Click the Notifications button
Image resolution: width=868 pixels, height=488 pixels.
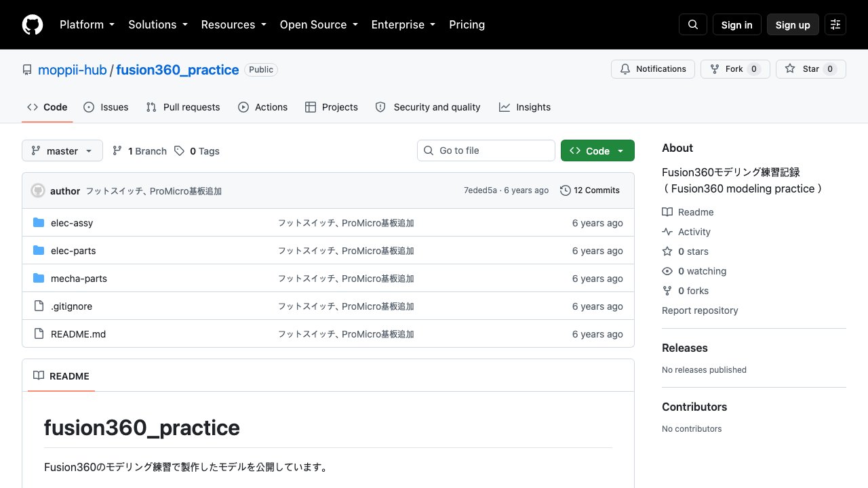coord(653,69)
